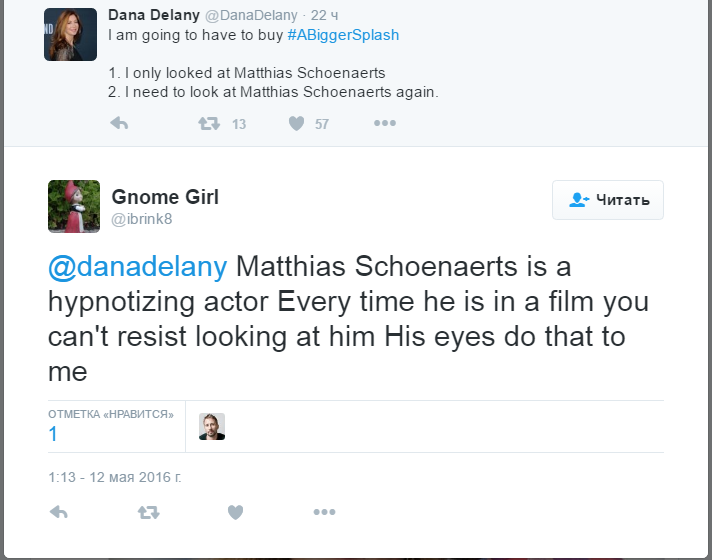Viewport: 712px width, 560px height.
Task: Open Gnome Girl's avatar image
Action: pyautogui.click(x=74, y=206)
